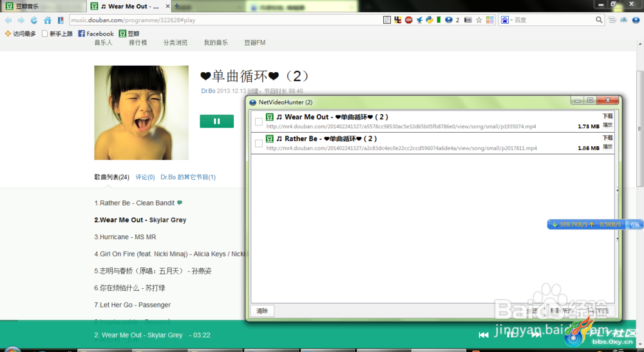Image resolution: width=644 pixels, height=352 pixels.
Task: Open 我的音乐 in Douban navigation
Action: click(x=216, y=43)
